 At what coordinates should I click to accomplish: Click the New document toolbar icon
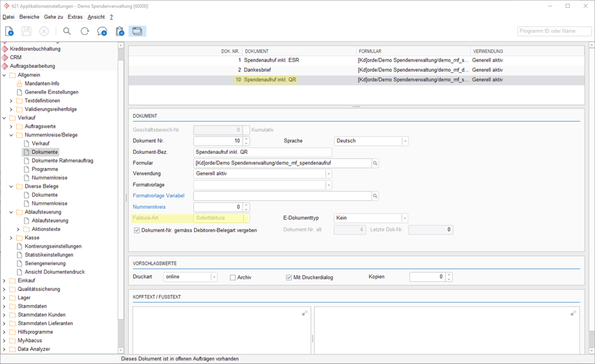(x=9, y=31)
